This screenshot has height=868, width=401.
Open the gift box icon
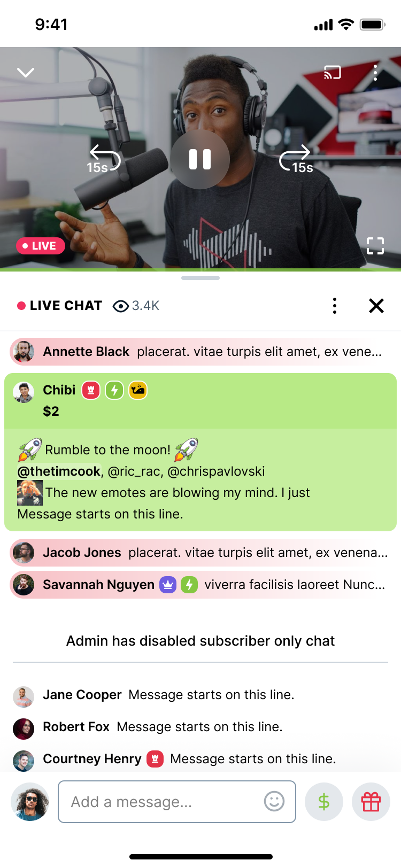[371, 802]
